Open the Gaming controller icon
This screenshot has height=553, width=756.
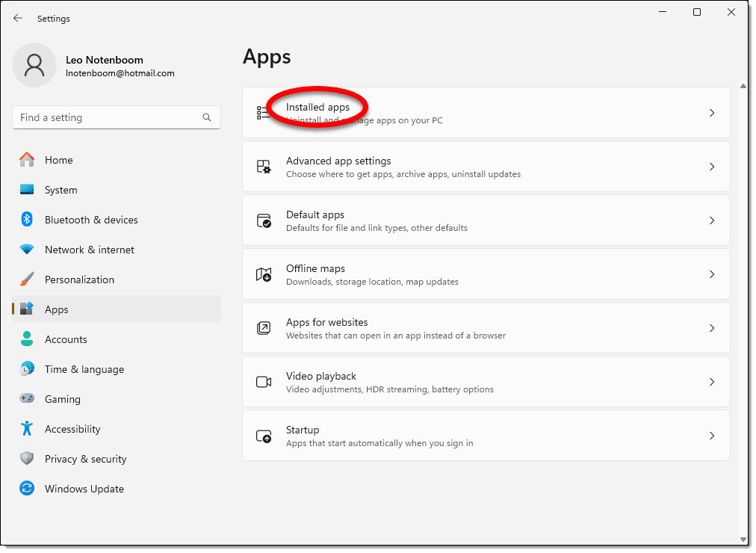27,399
